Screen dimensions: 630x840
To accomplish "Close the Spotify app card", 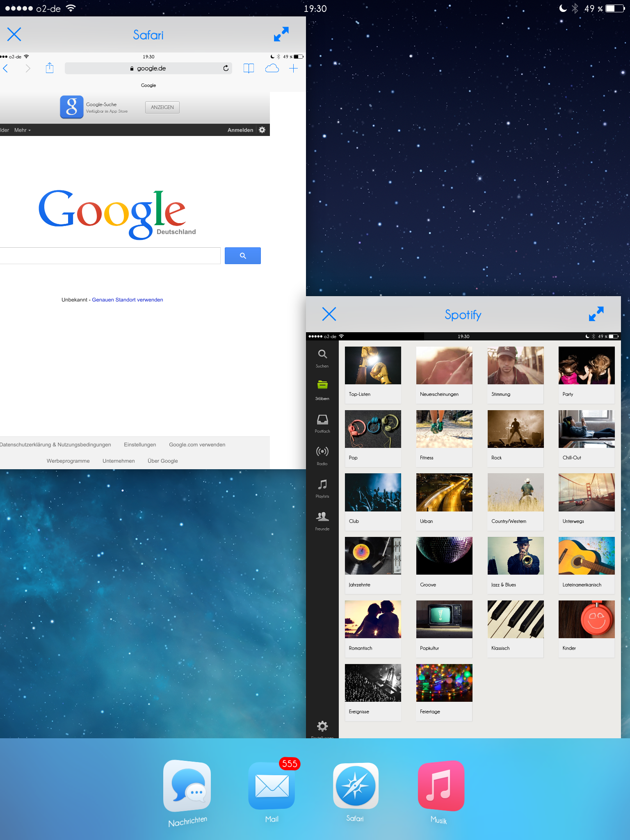I will pyautogui.click(x=329, y=314).
